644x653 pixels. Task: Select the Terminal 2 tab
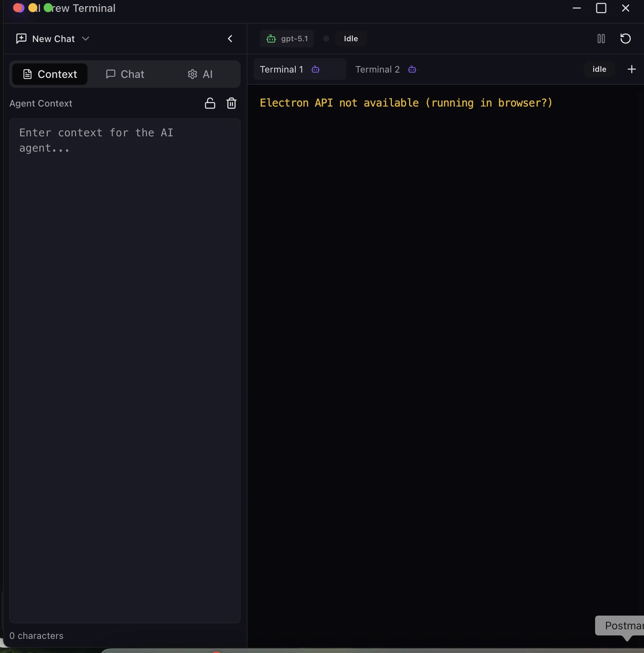pyautogui.click(x=377, y=70)
